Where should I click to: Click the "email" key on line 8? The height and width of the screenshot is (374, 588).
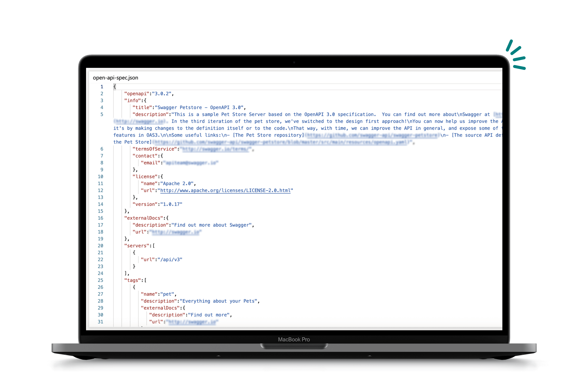[x=150, y=163]
